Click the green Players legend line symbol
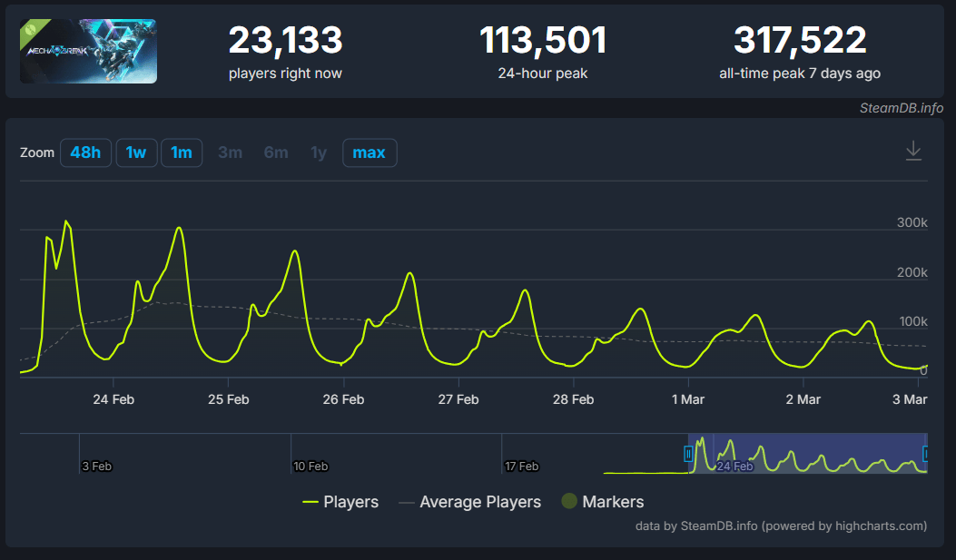The height and width of the screenshot is (560, 956). click(x=310, y=502)
